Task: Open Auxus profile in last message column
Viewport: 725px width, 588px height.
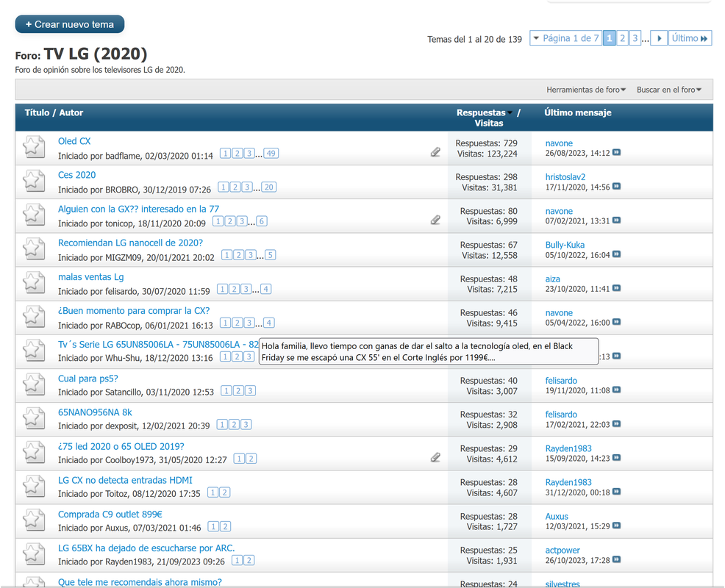Action: (556, 517)
